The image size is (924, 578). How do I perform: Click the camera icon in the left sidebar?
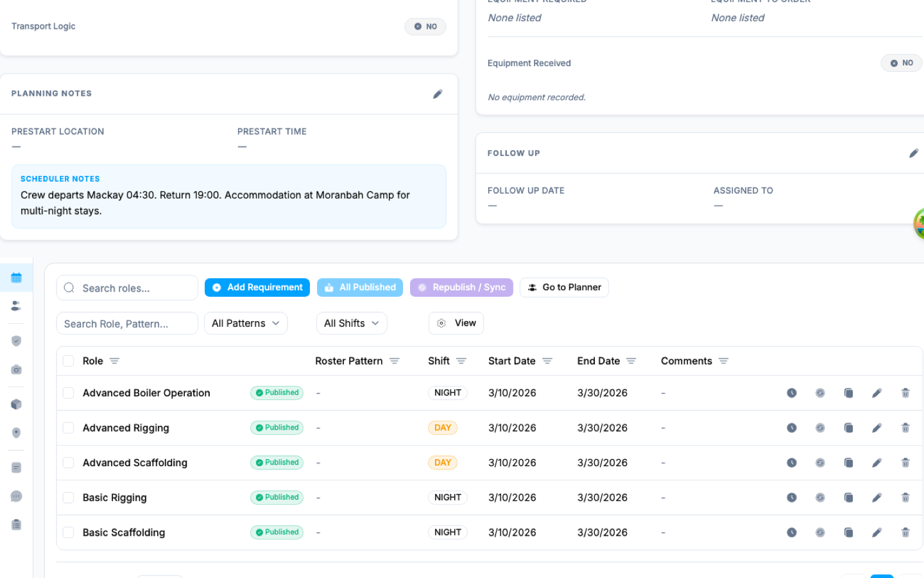click(x=16, y=369)
